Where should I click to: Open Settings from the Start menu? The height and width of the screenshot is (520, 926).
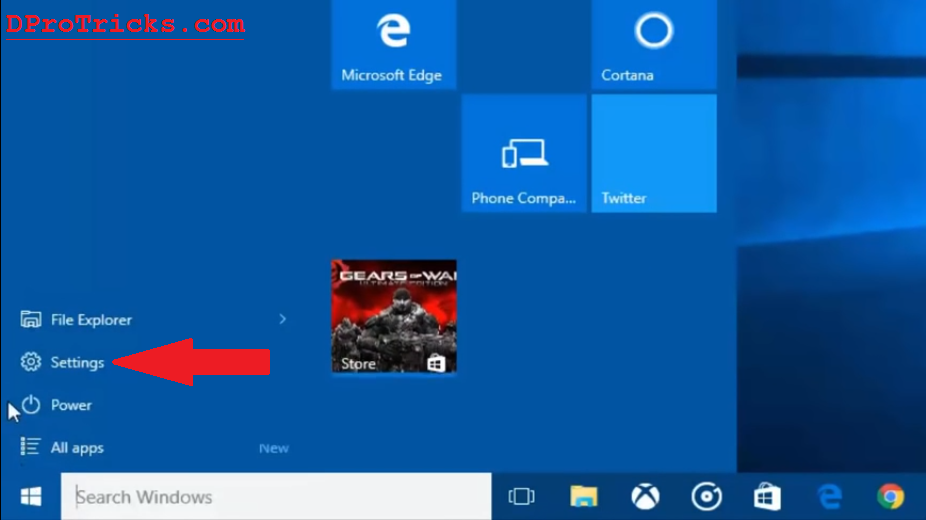tap(77, 362)
